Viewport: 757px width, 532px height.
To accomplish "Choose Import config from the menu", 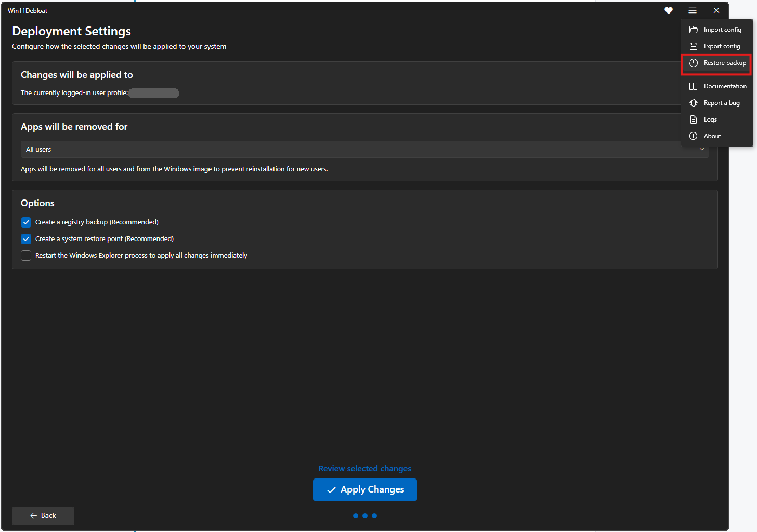I will point(717,30).
